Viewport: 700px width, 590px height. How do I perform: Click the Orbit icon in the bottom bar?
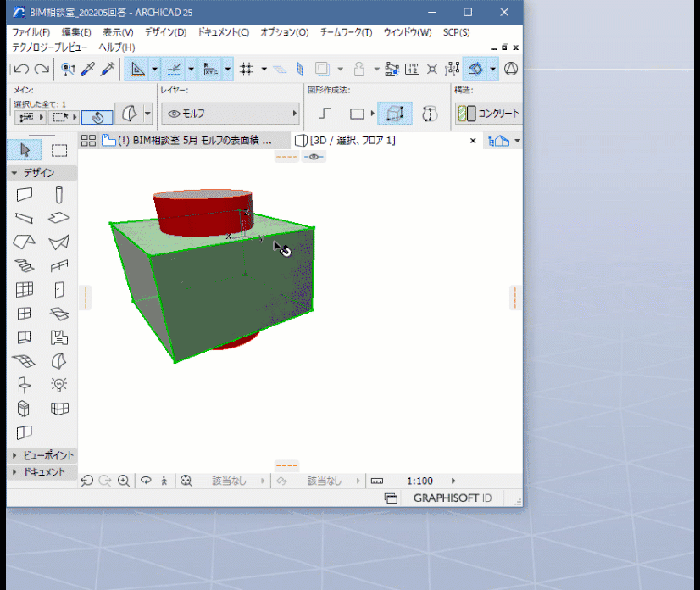click(146, 481)
